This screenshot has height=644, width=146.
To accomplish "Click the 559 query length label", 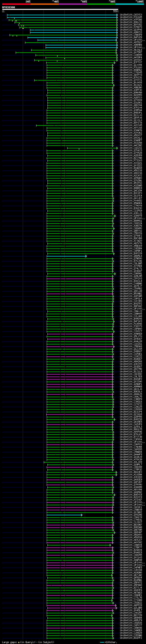I will (x=115, y=11).
